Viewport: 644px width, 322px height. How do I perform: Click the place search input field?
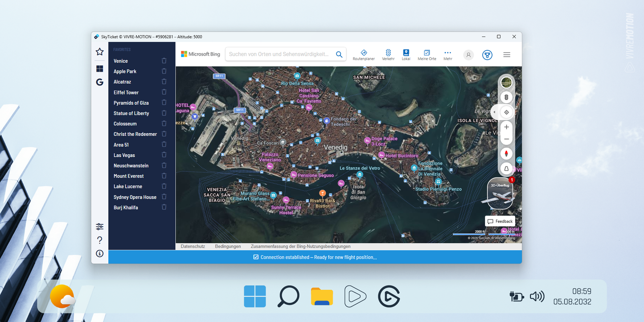coord(281,54)
